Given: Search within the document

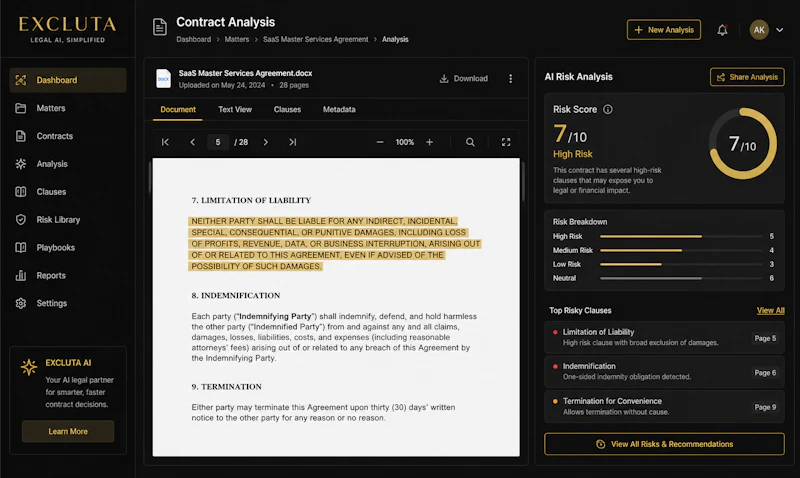Looking at the screenshot, I should point(470,142).
